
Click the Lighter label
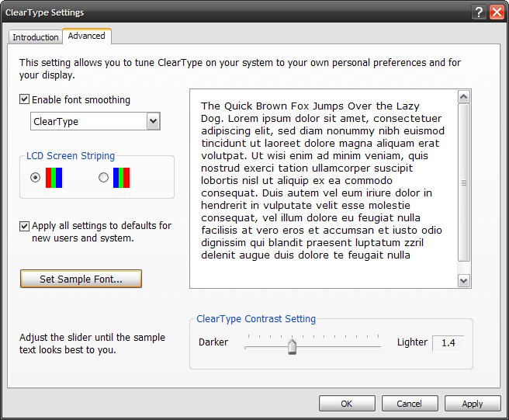[x=412, y=342]
